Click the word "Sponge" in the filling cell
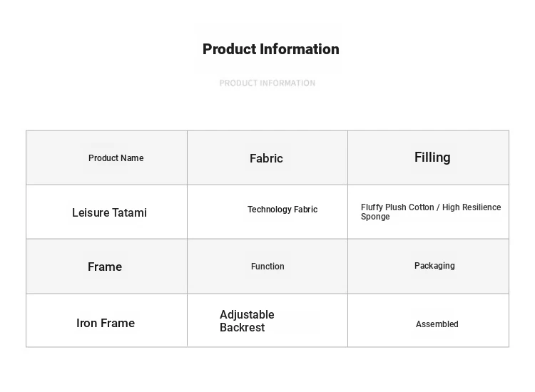This screenshot has height=392, width=535. [x=375, y=217]
